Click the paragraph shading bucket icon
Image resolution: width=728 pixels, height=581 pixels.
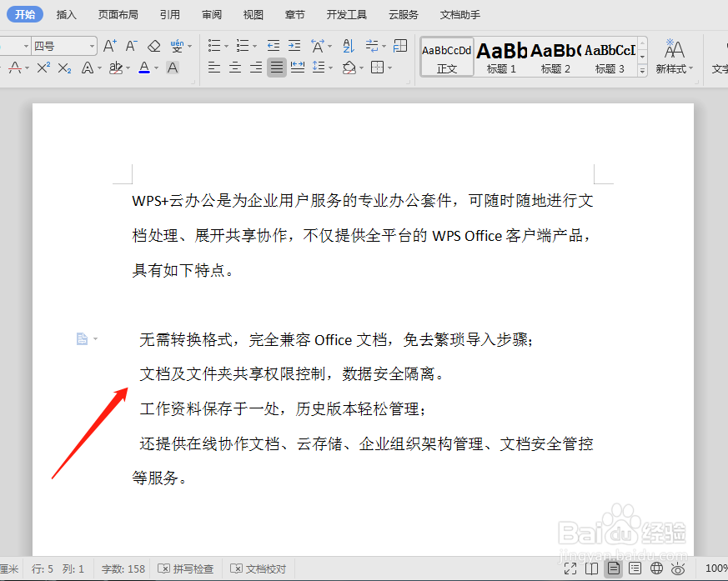point(349,68)
